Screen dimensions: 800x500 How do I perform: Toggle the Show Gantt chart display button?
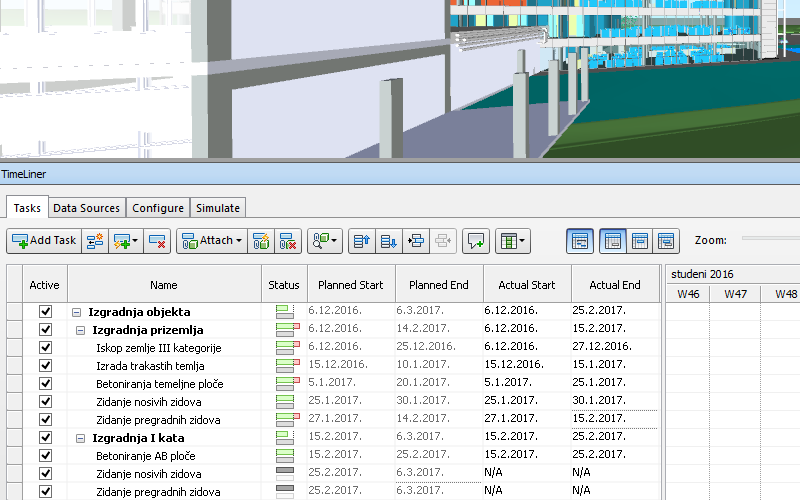pyautogui.click(x=580, y=240)
